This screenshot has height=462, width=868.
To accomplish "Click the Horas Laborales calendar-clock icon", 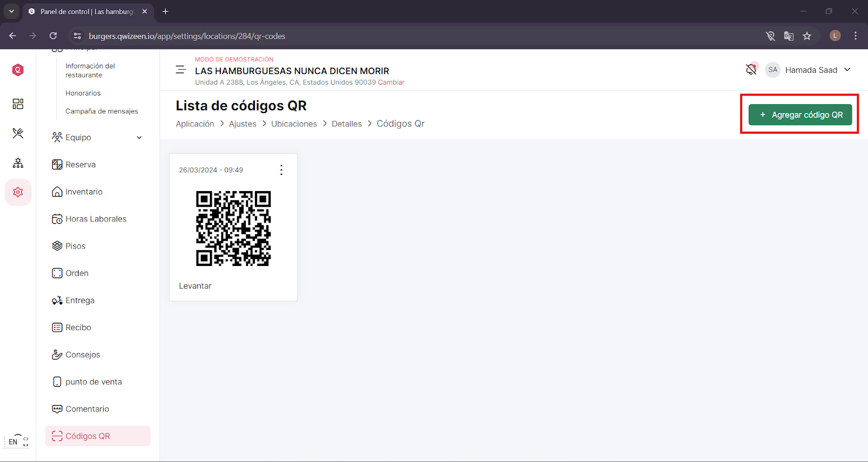I will (x=57, y=219).
